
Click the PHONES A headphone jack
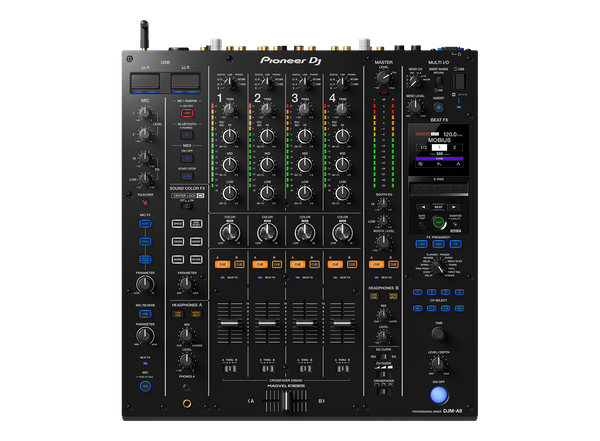187,403
